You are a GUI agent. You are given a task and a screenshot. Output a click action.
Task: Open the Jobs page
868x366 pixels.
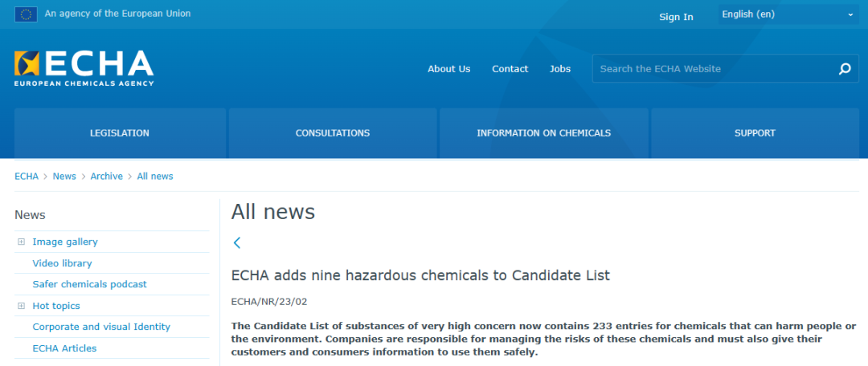(560, 69)
